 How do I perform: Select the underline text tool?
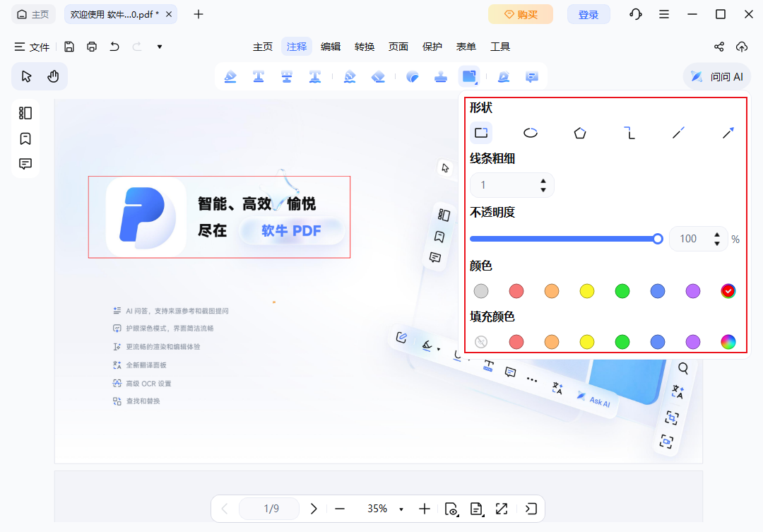click(x=259, y=76)
